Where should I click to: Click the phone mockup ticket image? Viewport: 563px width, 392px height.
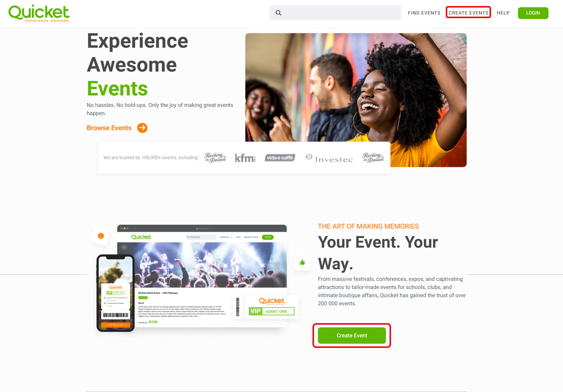point(115,293)
